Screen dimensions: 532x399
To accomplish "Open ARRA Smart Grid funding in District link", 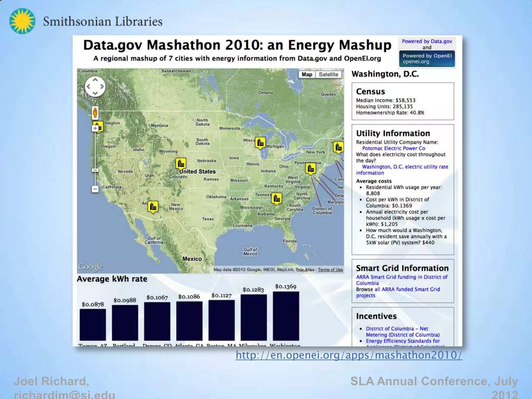I will (402, 280).
